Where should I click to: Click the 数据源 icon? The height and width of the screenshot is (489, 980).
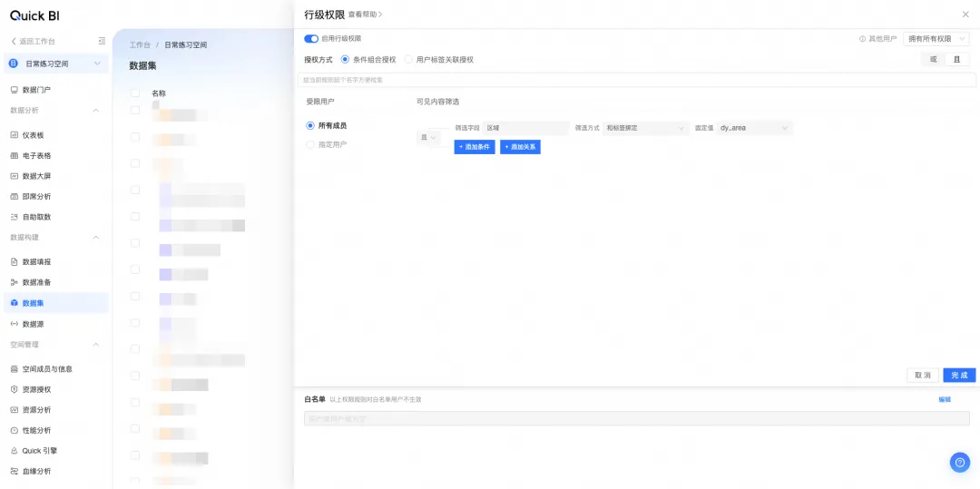tap(15, 324)
